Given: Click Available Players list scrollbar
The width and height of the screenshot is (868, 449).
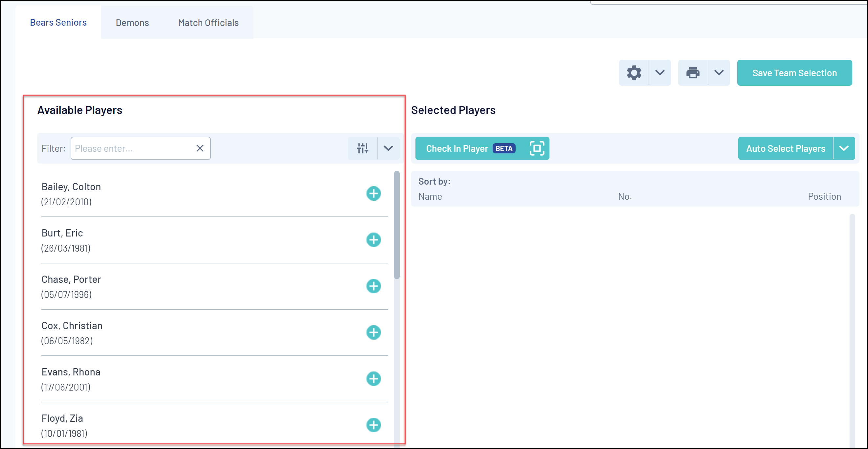Looking at the screenshot, I should [x=397, y=225].
